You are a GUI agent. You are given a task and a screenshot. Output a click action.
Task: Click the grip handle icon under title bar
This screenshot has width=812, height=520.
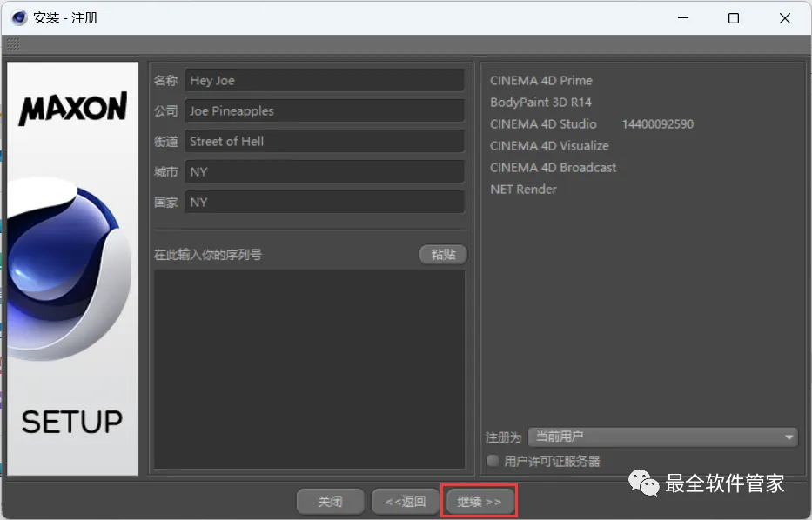click(x=13, y=44)
